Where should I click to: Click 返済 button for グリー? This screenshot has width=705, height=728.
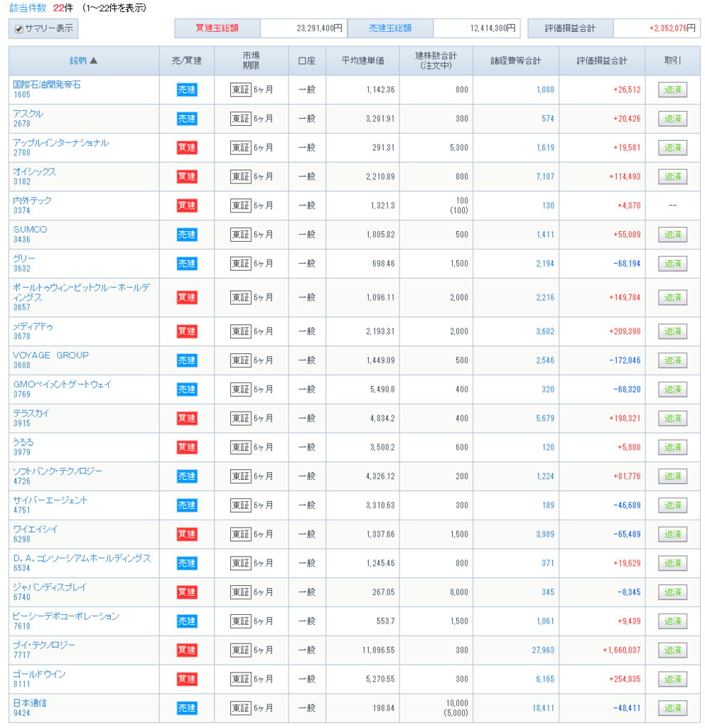(x=672, y=264)
